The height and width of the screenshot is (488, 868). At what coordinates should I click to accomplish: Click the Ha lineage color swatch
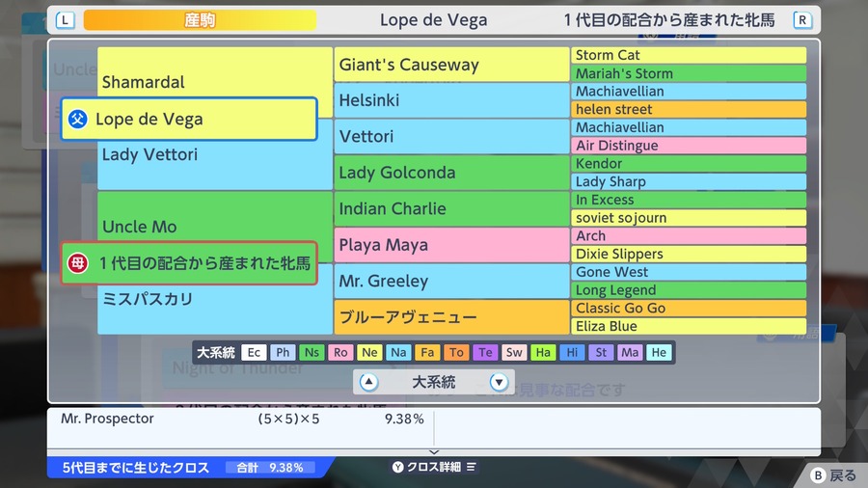click(x=543, y=352)
